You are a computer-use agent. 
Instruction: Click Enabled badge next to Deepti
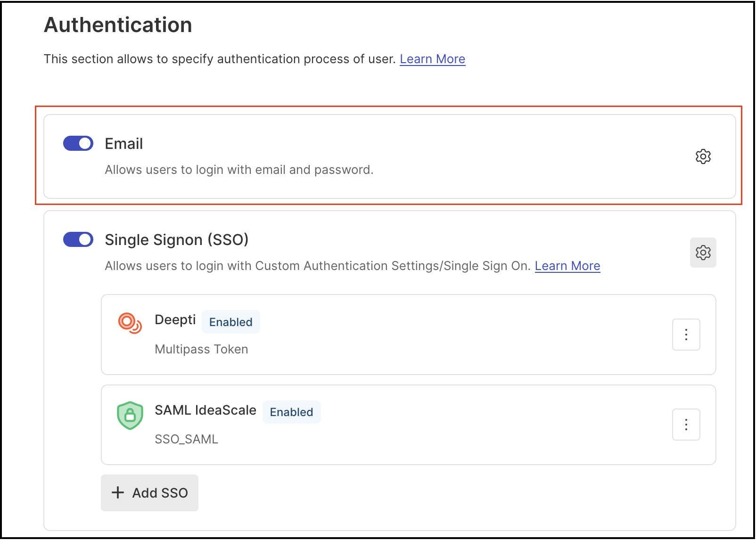click(231, 322)
